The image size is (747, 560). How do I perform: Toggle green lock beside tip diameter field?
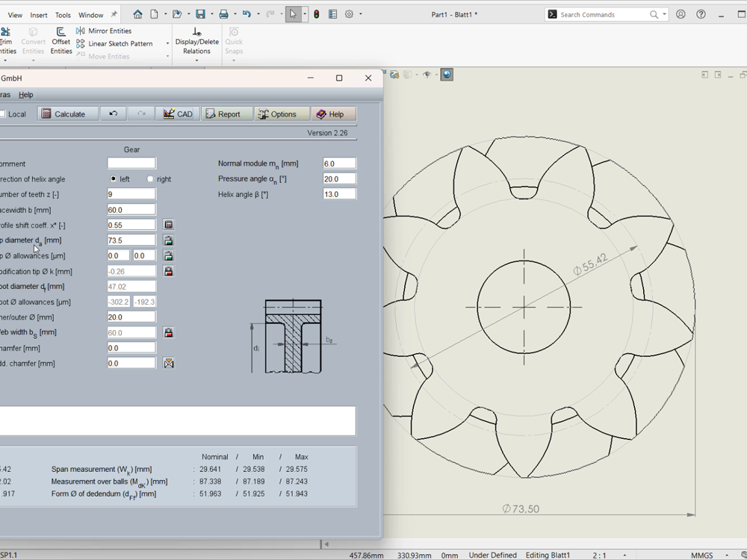point(169,240)
